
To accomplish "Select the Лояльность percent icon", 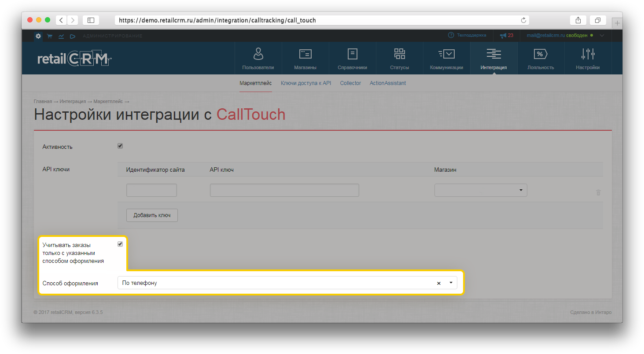I will pyautogui.click(x=541, y=54).
